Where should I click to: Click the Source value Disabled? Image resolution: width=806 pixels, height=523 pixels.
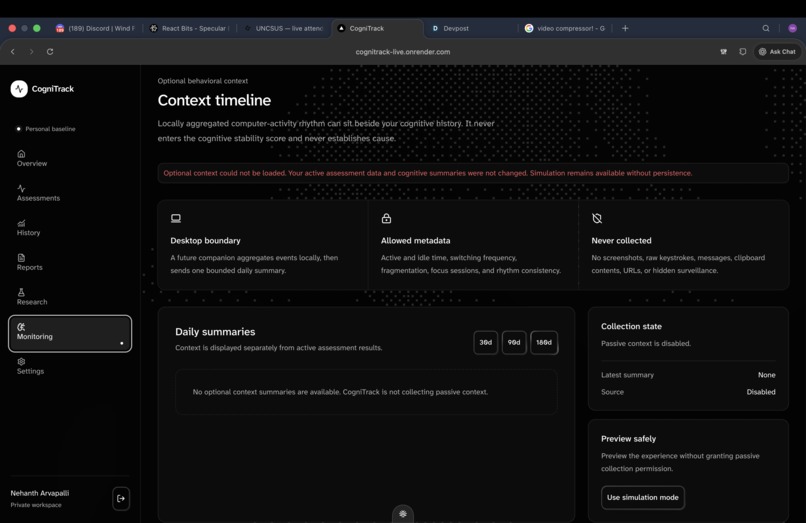[x=761, y=392]
